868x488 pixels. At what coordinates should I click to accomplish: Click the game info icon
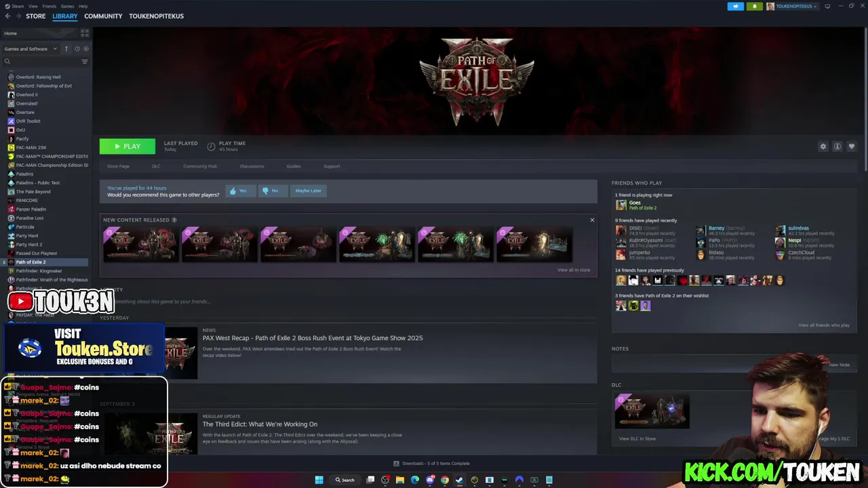tap(837, 146)
